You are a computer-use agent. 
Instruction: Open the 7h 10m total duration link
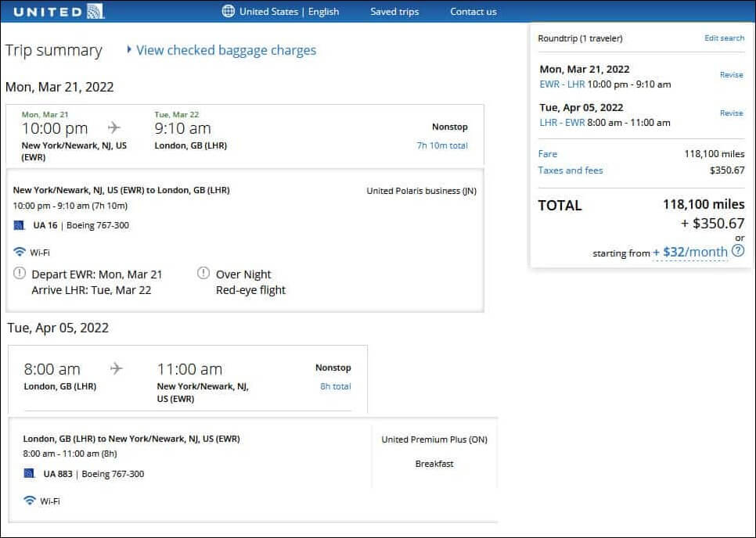(442, 145)
